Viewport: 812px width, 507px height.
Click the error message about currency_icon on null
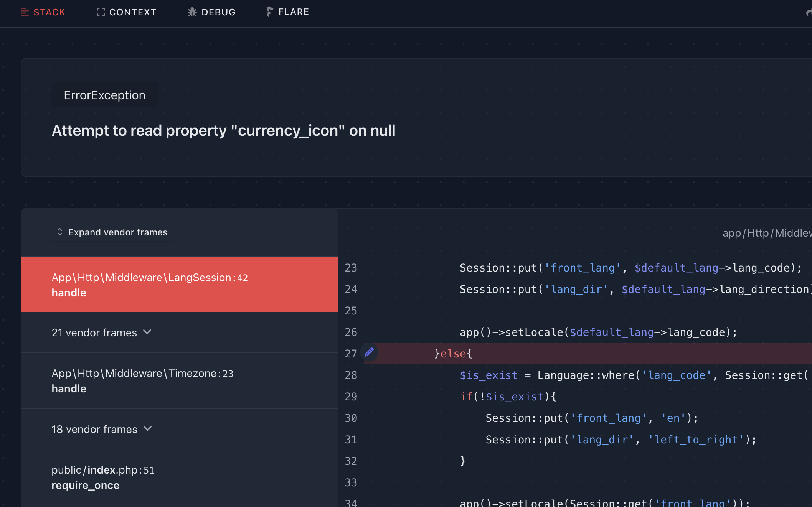coord(223,131)
